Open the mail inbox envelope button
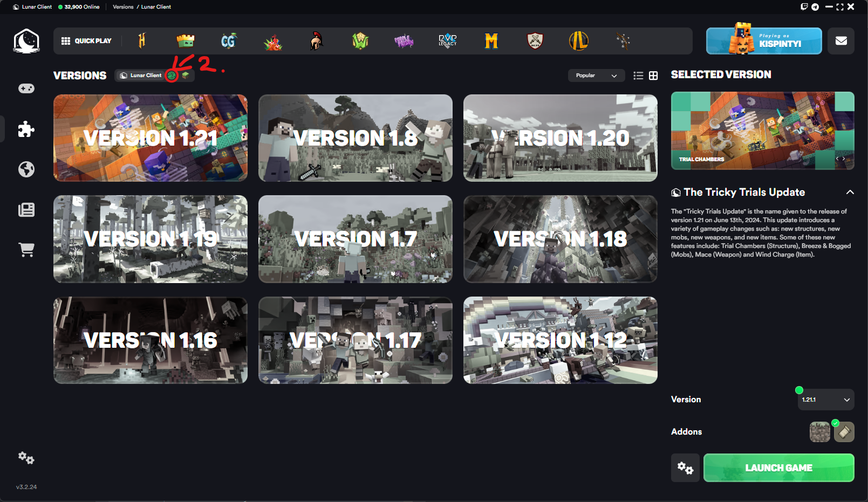 coord(841,41)
